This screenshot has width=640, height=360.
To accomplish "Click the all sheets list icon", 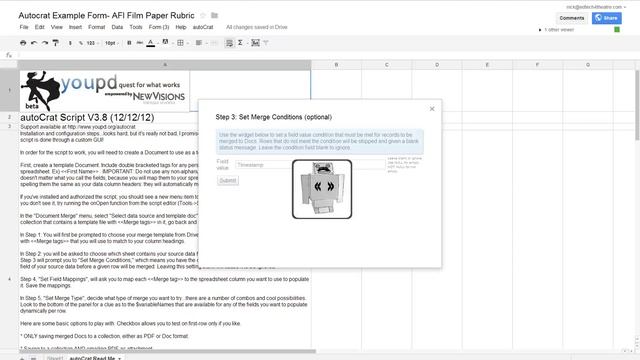I will coord(33,358).
